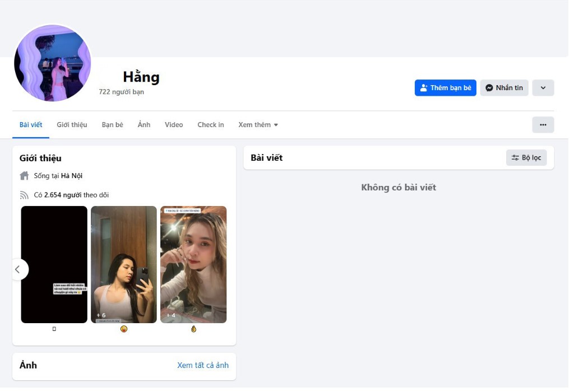
Task: Click the previous arrow on highlights carousel
Action: (x=17, y=269)
